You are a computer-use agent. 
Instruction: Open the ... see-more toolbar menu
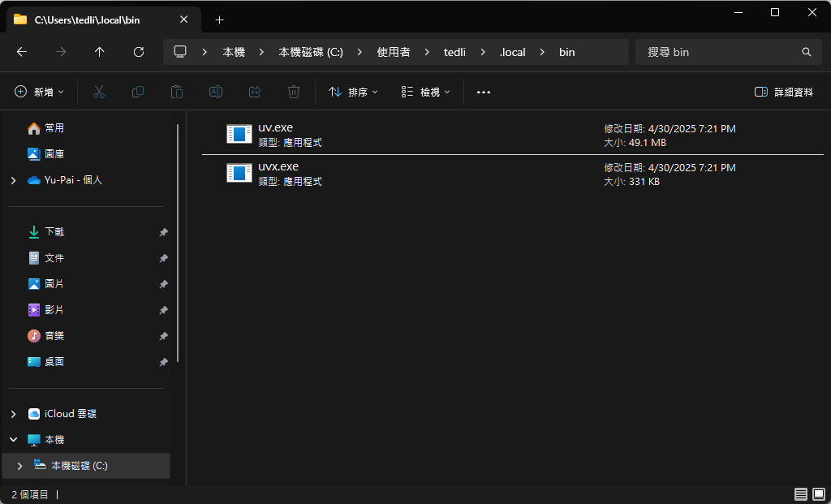483,92
